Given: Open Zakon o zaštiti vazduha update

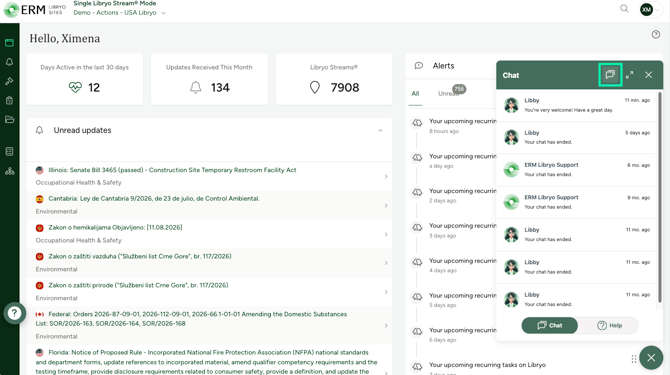Looking at the screenshot, I should pos(140,256).
